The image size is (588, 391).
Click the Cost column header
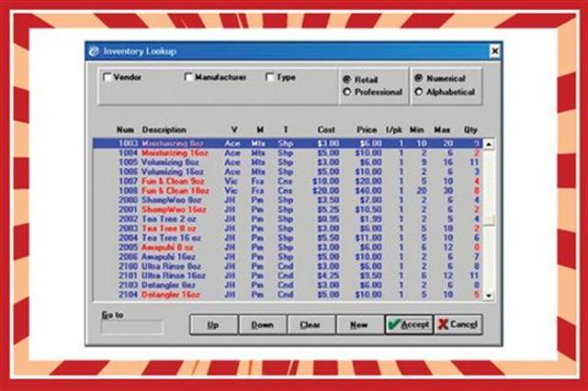pos(326,130)
